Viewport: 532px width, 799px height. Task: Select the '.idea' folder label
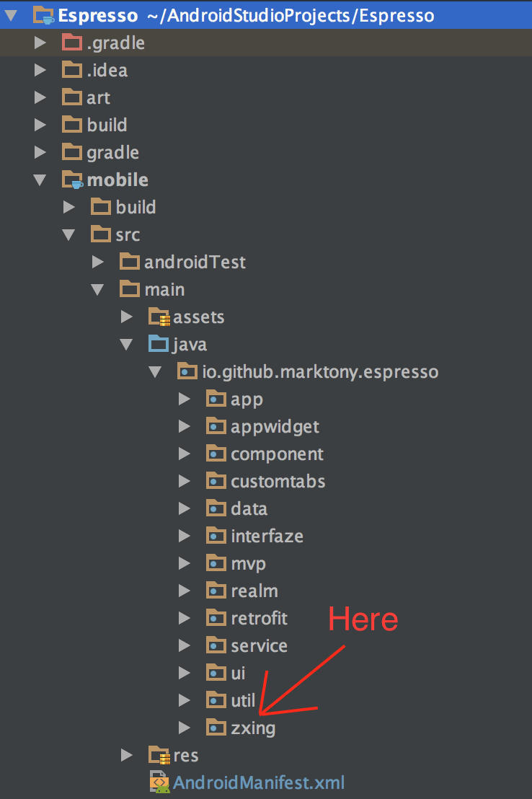[107, 70]
